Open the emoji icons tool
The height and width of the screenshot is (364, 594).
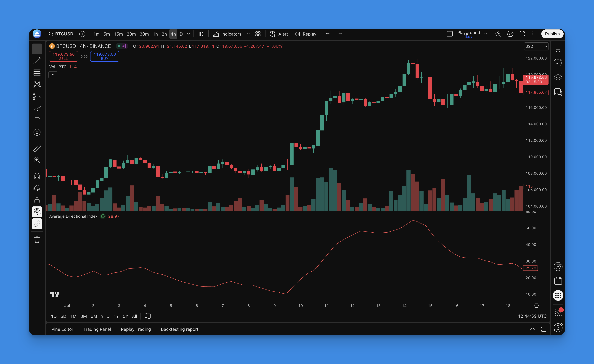pyautogui.click(x=37, y=132)
